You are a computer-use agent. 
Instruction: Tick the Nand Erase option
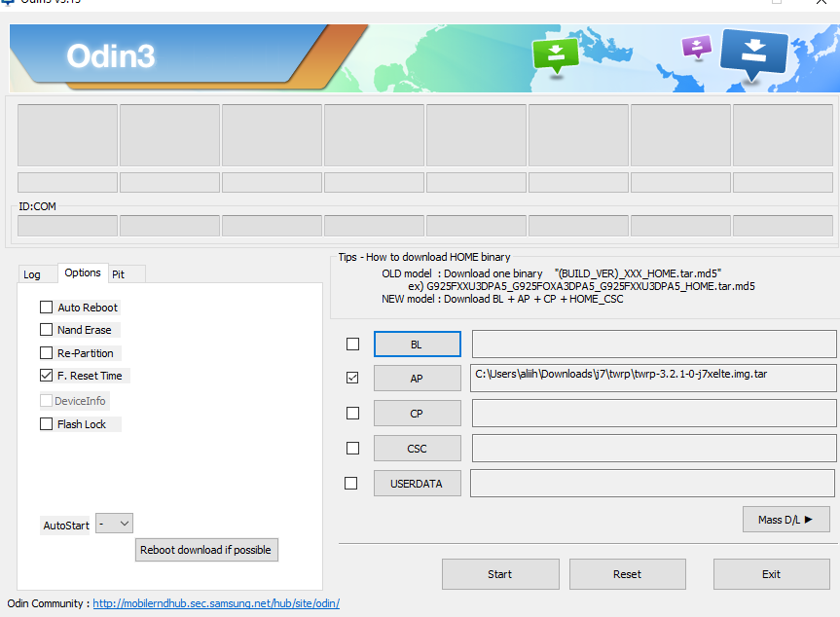[46, 330]
